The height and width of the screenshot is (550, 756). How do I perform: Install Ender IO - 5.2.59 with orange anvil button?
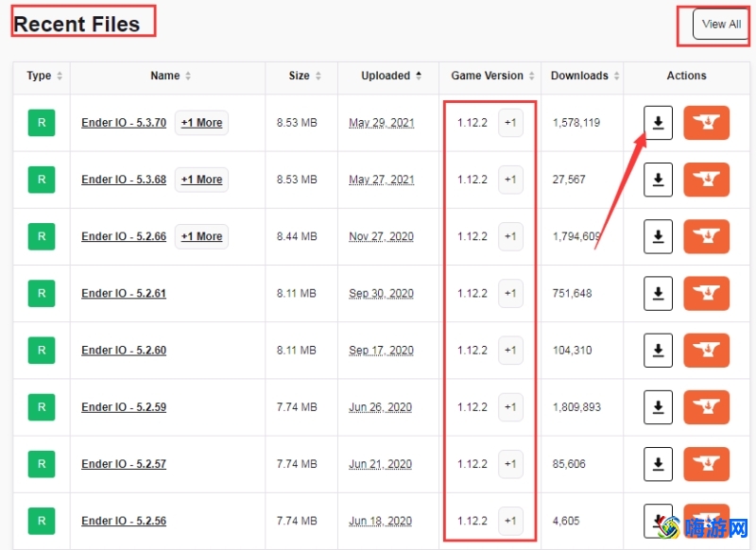point(706,407)
